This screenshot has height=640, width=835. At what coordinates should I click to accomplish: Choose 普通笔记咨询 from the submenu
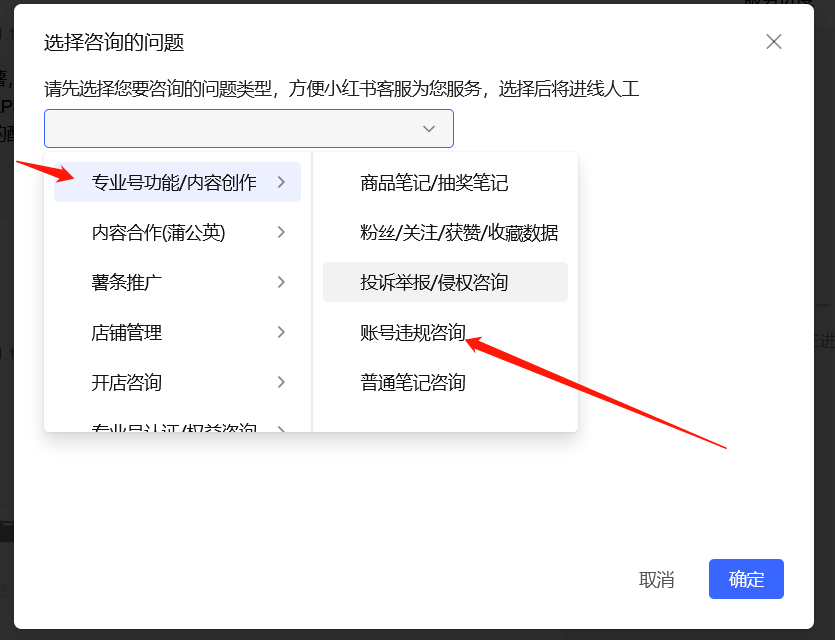point(414,381)
